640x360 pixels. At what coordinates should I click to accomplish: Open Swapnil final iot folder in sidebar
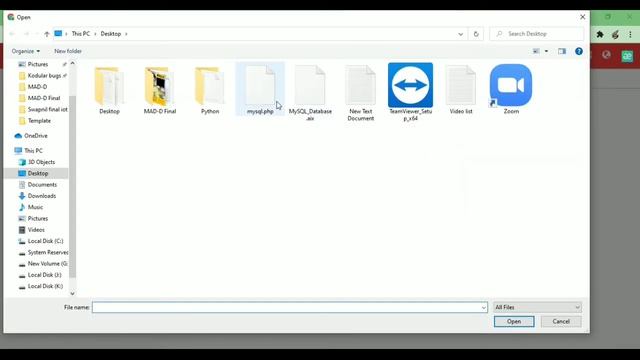point(47,109)
